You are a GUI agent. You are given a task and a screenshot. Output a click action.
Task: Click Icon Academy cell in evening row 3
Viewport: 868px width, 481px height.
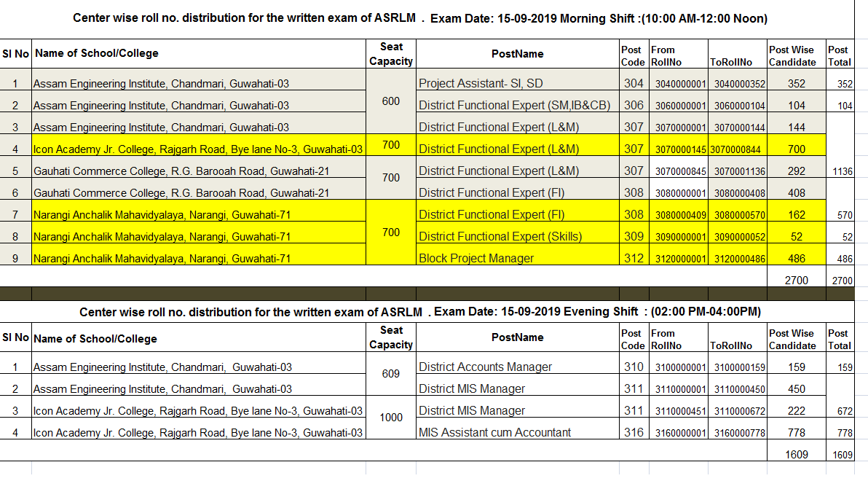[x=199, y=407]
